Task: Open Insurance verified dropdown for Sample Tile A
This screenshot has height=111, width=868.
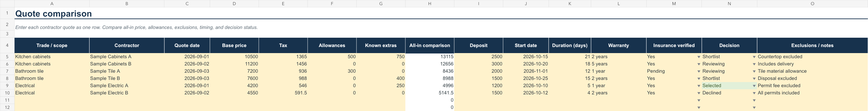Action: (699, 71)
